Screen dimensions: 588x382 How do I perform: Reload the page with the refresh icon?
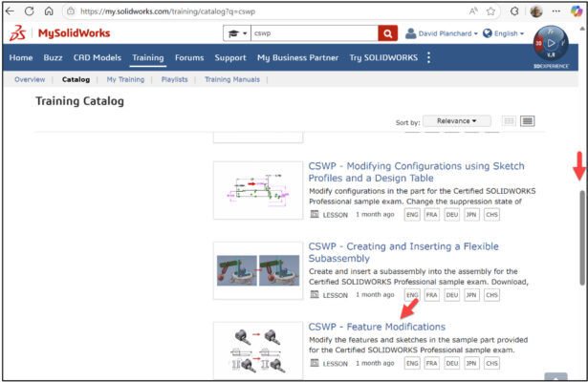pos(30,11)
